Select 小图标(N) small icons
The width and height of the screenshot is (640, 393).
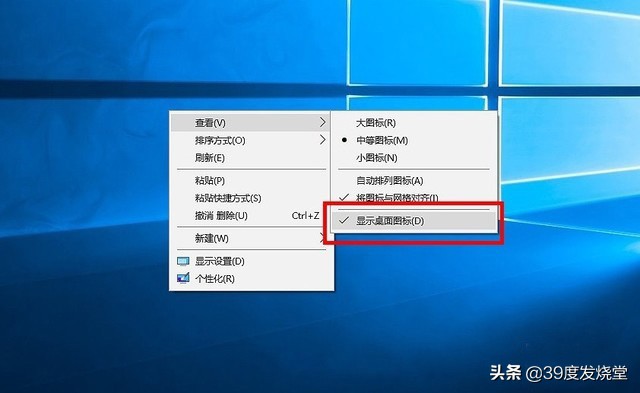414,158
